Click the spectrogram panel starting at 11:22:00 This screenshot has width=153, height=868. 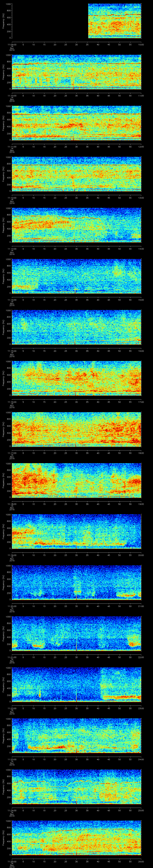(x=77, y=685)
